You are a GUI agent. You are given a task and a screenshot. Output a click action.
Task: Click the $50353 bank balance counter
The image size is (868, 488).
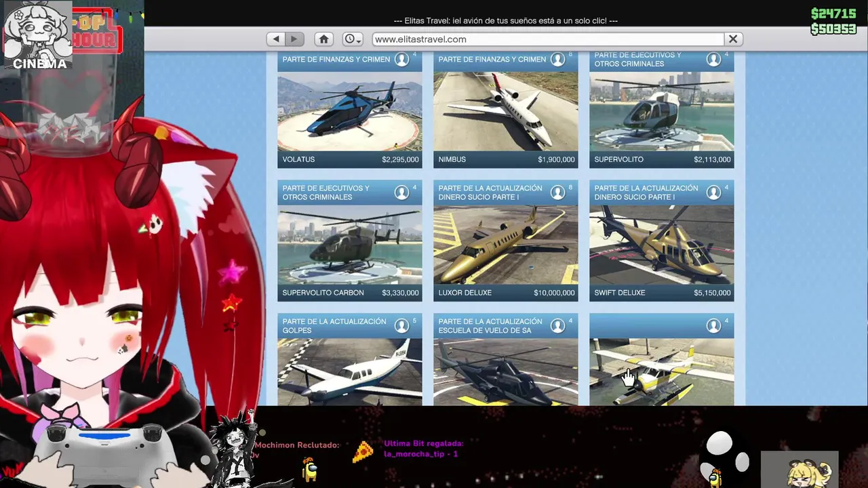pyautogui.click(x=833, y=29)
